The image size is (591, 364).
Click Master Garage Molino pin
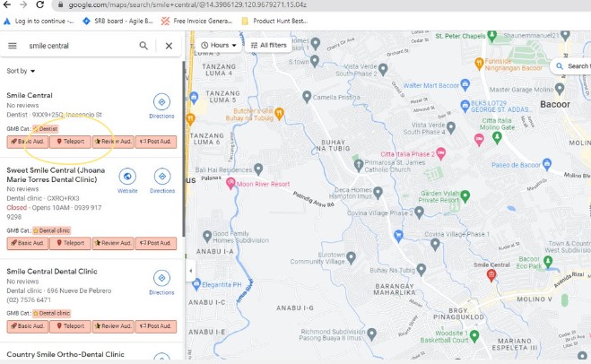pos(560,89)
